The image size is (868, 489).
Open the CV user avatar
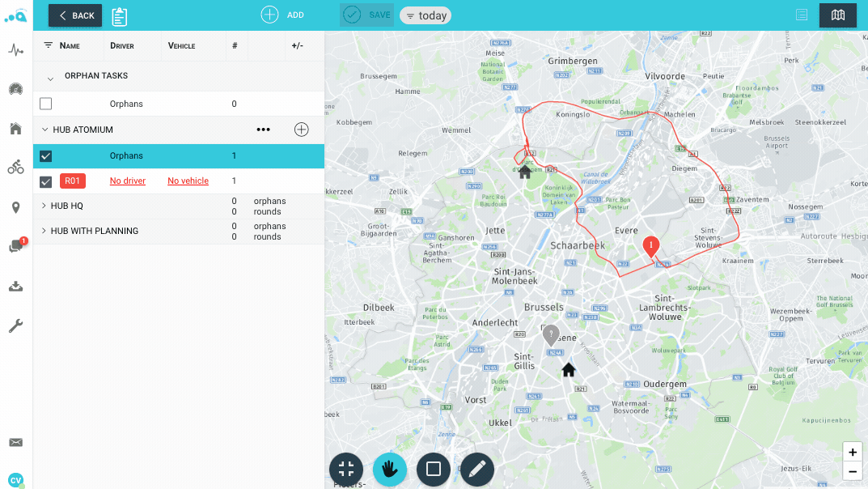tap(15, 479)
